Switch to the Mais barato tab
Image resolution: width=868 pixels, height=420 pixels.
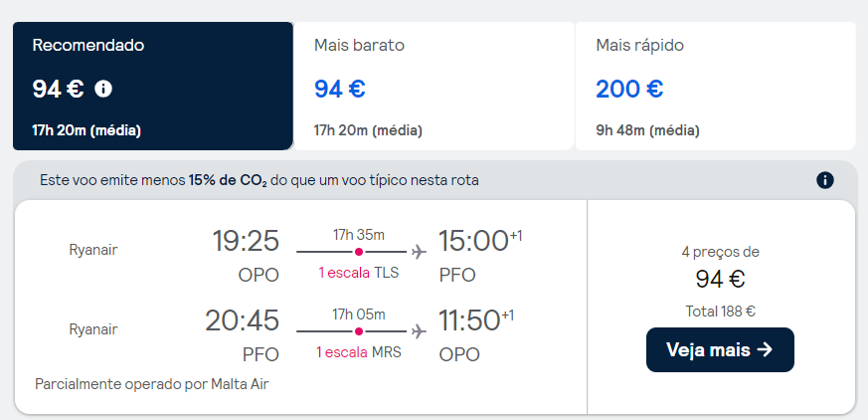click(x=434, y=86)
